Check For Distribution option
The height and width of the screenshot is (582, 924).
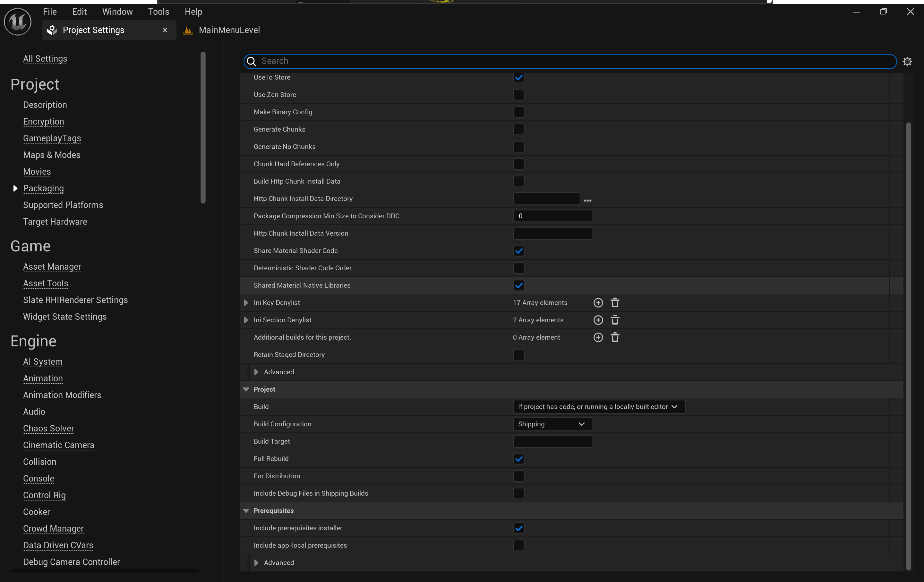tap(518, 476)
